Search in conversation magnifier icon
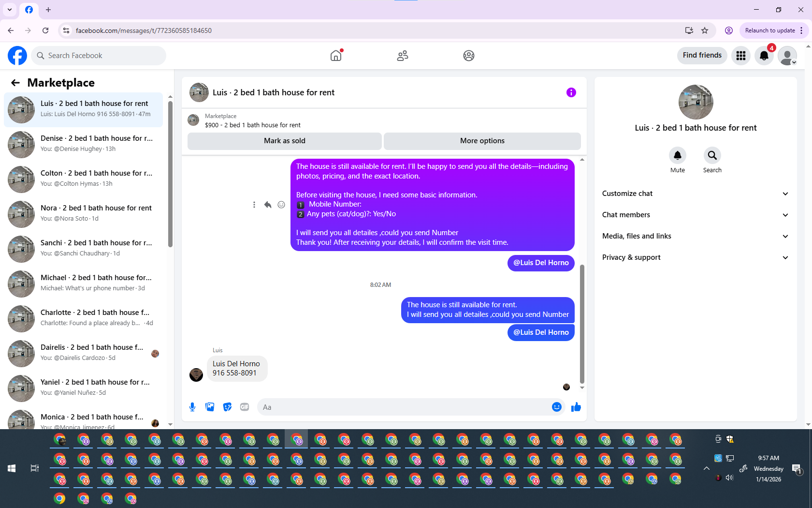 (x=712, y=155)
